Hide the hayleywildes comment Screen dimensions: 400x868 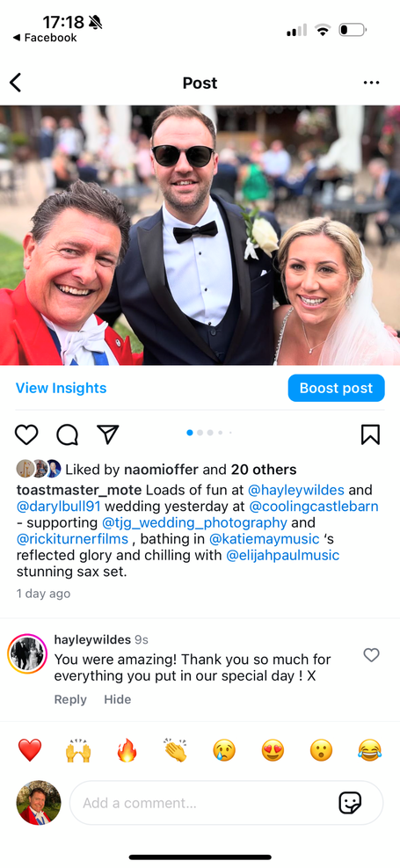tap(117, 699)
